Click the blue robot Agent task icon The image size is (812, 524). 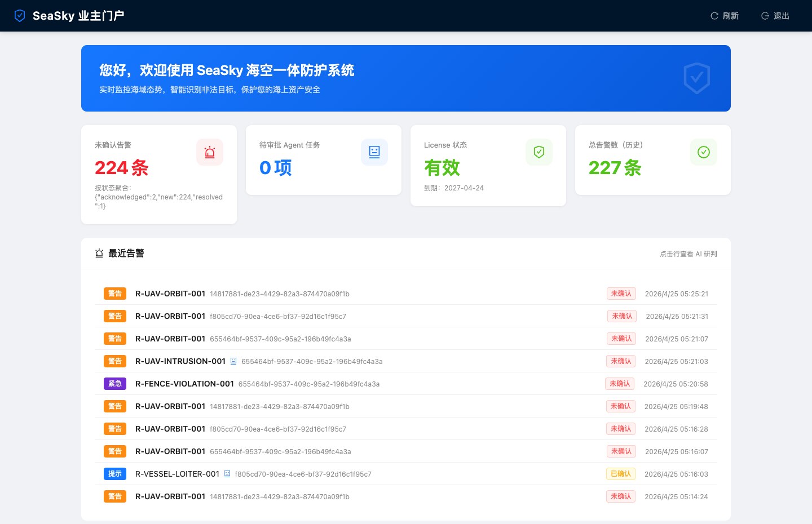coord(374,152)
